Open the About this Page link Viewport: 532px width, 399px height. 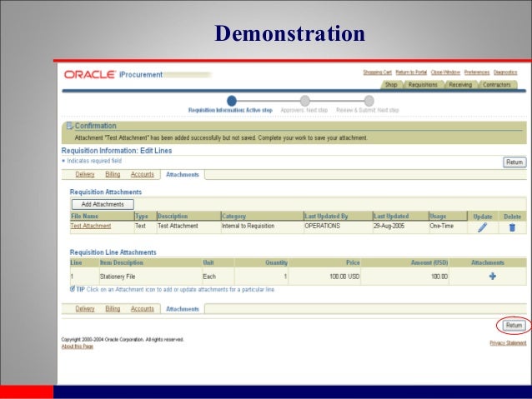point(78,347)
